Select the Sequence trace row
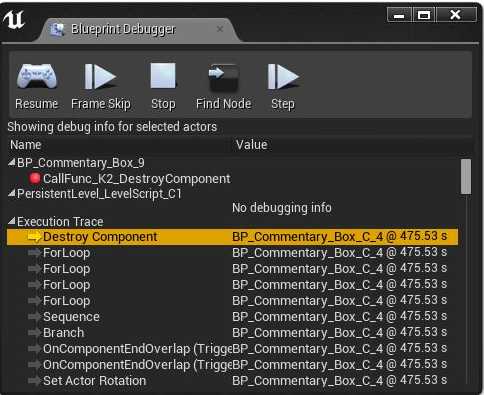Image resolution: width=484 pixels, height=395 pixels. 232,317
